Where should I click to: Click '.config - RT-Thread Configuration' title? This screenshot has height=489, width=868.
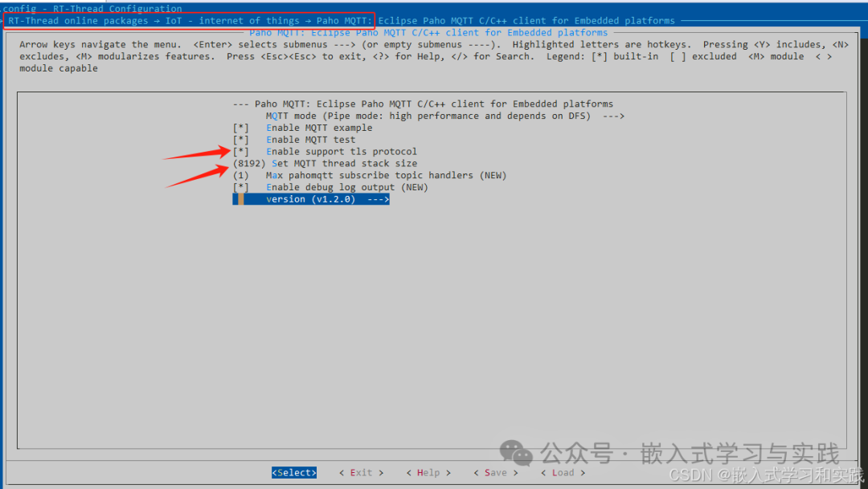click(92, 9)
